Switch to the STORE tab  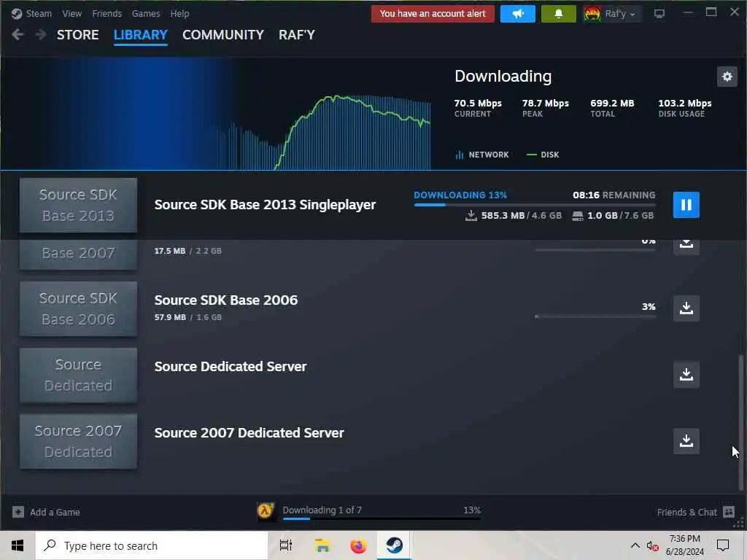coord(77,35)
